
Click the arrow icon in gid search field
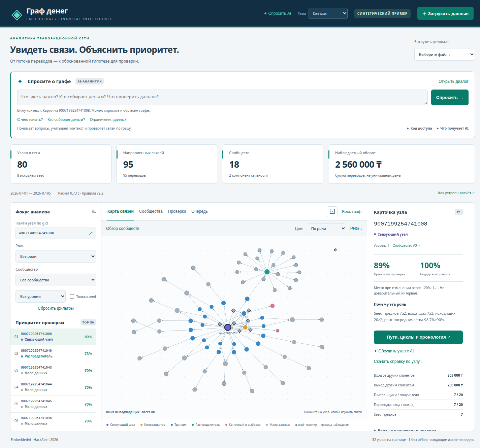[x=91, y=233]
